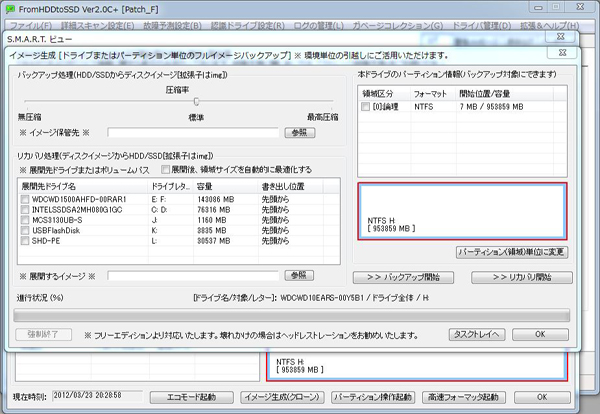Click 143086 MB capacity cell
600x414 pixels.
[x=216, y=199]
